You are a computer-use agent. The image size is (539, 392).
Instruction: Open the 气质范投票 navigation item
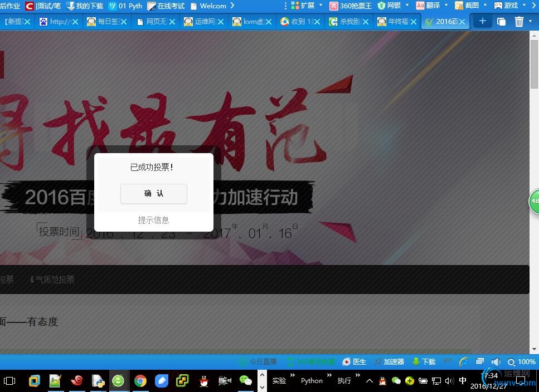(x=52, y=280)
